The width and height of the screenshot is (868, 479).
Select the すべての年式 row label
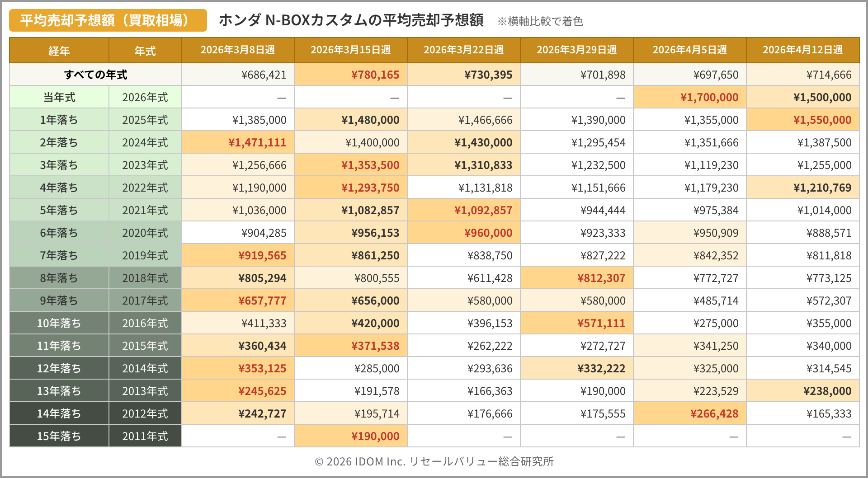click(x=95, y=75)
